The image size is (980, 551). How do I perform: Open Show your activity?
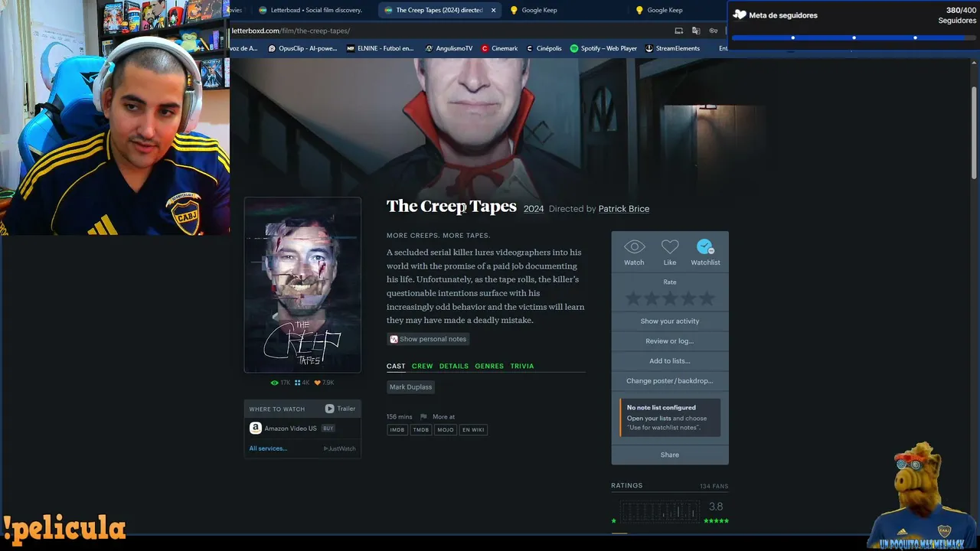point(670,321)
